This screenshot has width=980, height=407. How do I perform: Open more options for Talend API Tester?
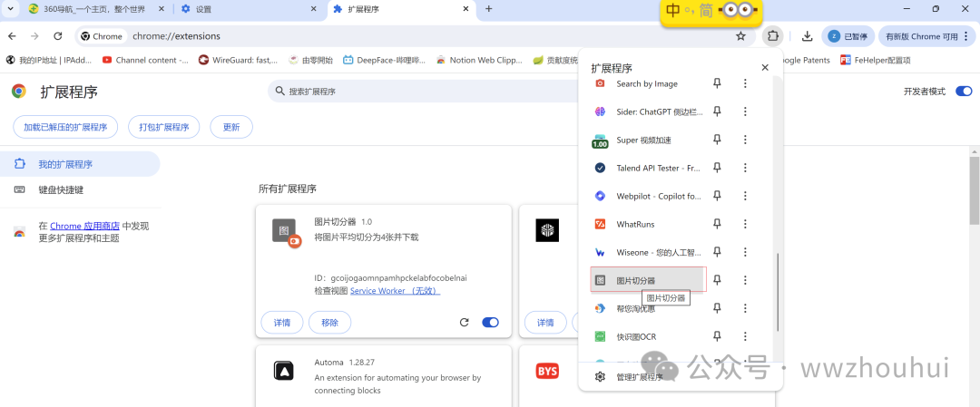pos(745,168)
